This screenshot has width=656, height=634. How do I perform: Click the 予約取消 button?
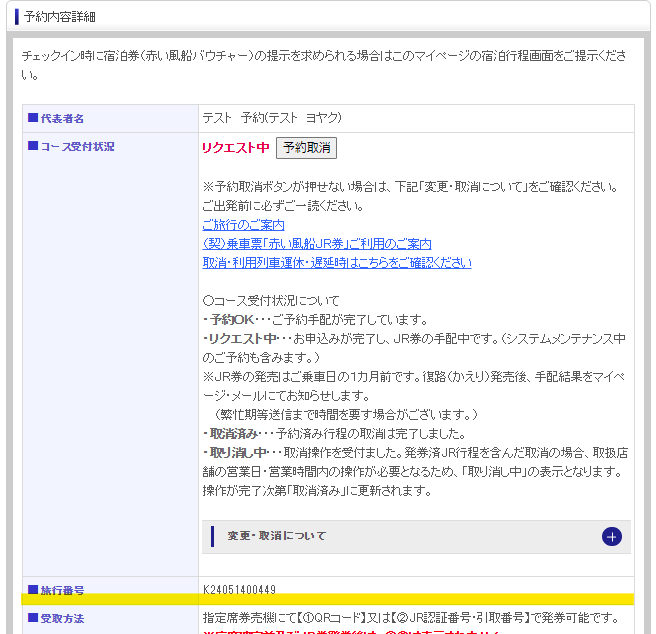(306, 148)
